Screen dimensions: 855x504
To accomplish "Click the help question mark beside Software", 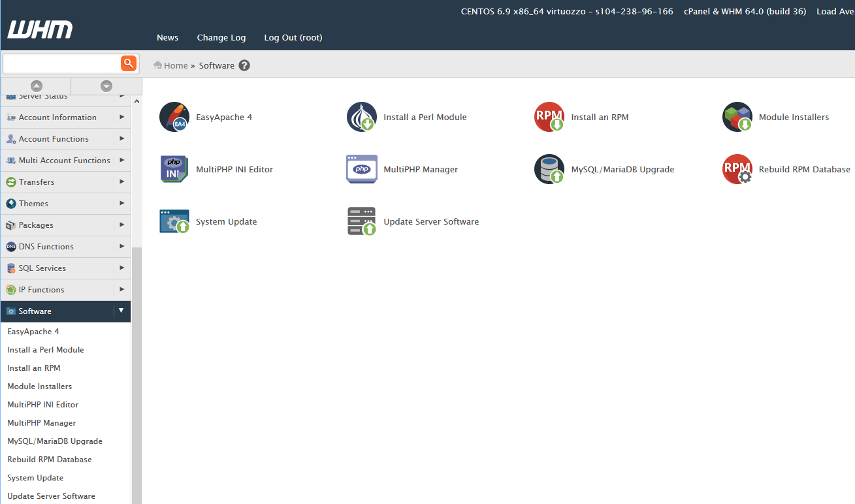I will [244, 65].
